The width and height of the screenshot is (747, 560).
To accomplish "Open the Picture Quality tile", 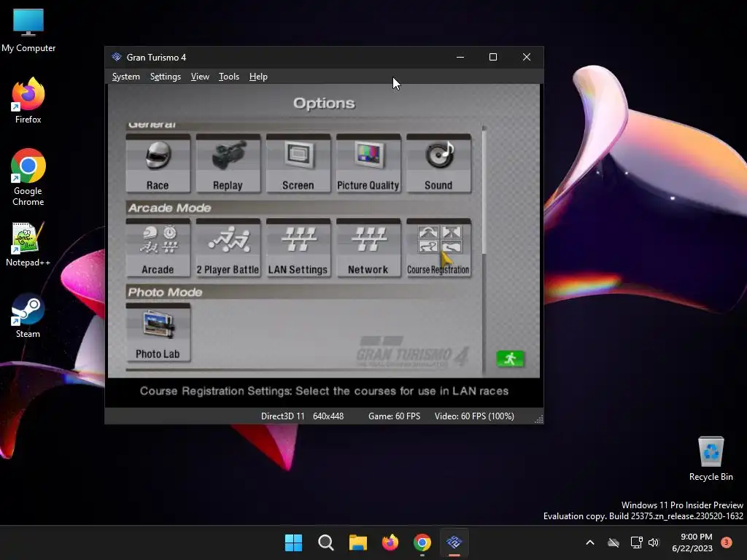I will tap(368, 163).
